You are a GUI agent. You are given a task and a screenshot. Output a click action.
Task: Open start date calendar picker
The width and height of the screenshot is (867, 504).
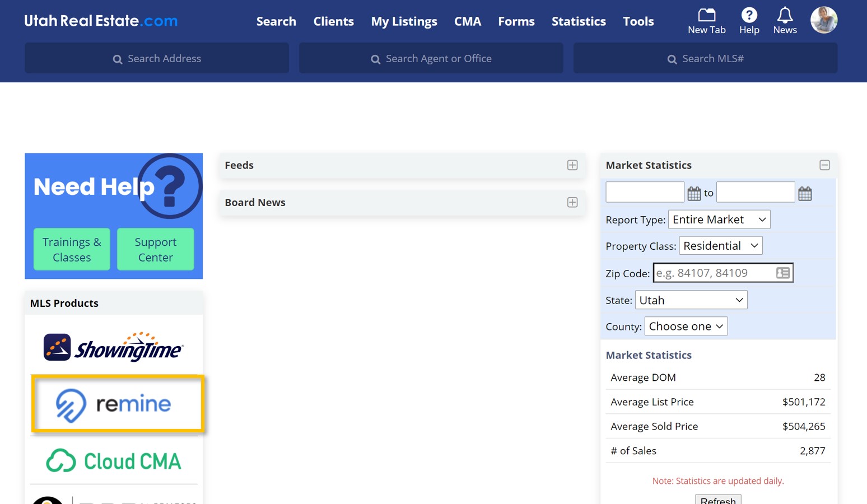(694, 194)
